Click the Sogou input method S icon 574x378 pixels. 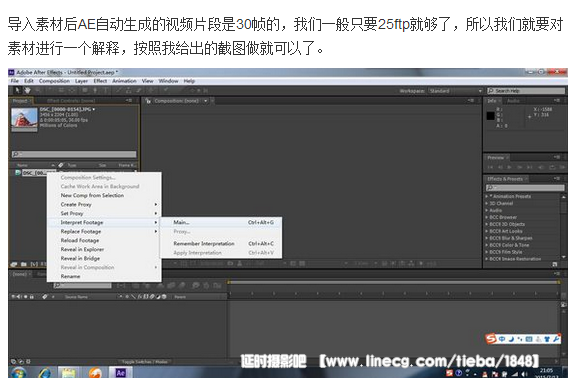tap(491, 339)
